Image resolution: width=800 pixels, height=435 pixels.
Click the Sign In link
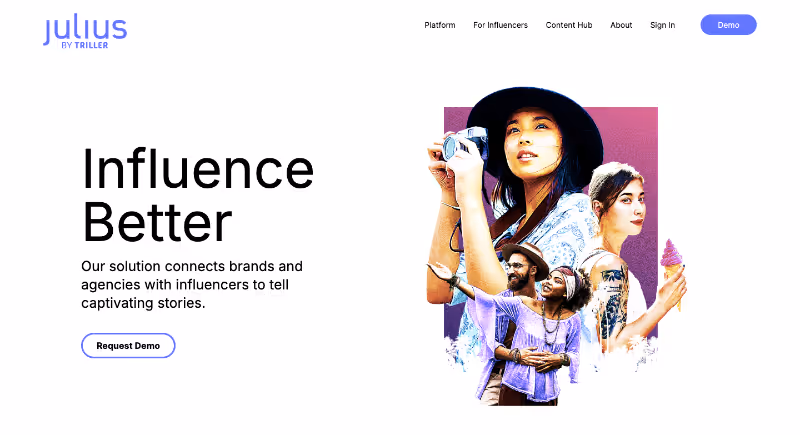tap(662, 25)
